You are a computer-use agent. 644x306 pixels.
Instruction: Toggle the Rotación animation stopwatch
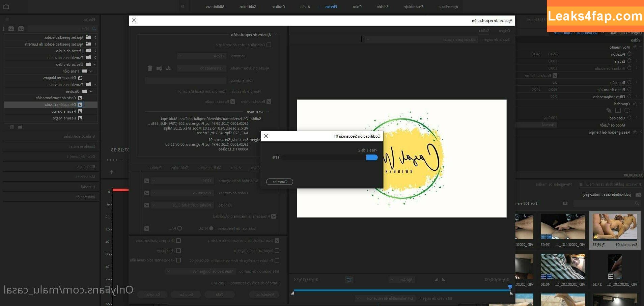[x=629, y=82]
